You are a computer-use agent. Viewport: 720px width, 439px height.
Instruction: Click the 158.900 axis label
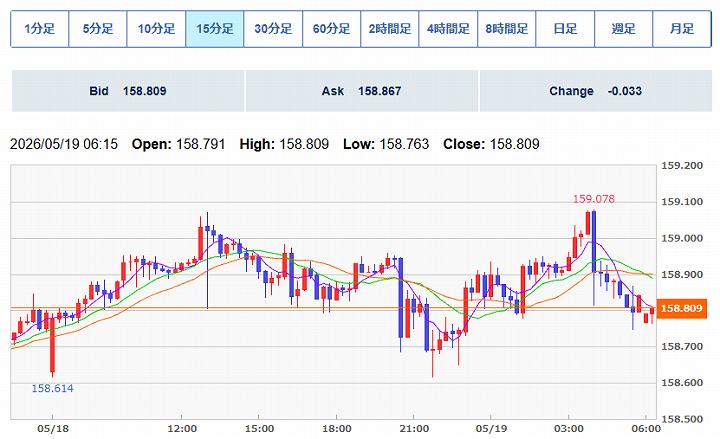point(682,275)
